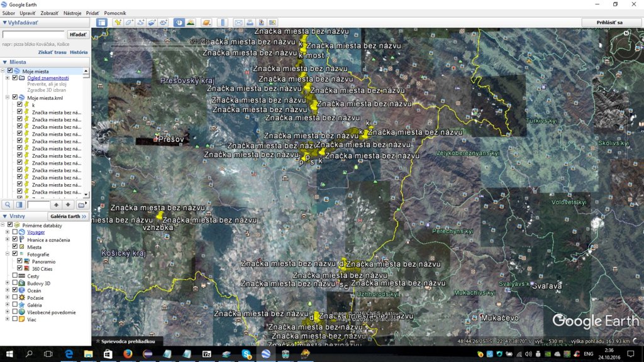The height and width of the screenshot is (362, 644).
Task: Click the Získať trasu link
Action: point(52,52)
